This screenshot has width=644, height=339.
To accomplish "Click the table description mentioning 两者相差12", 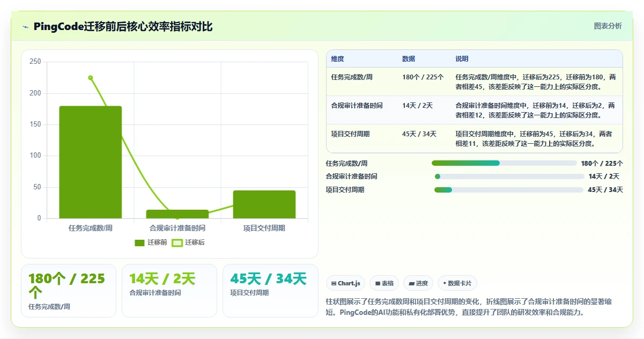I will pyautogui.click(x=536, y=110).
